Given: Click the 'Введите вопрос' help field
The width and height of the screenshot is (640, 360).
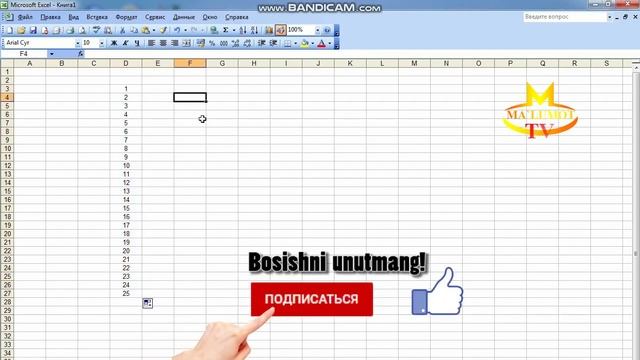Looking at the screenshot, I should (565, 17).
